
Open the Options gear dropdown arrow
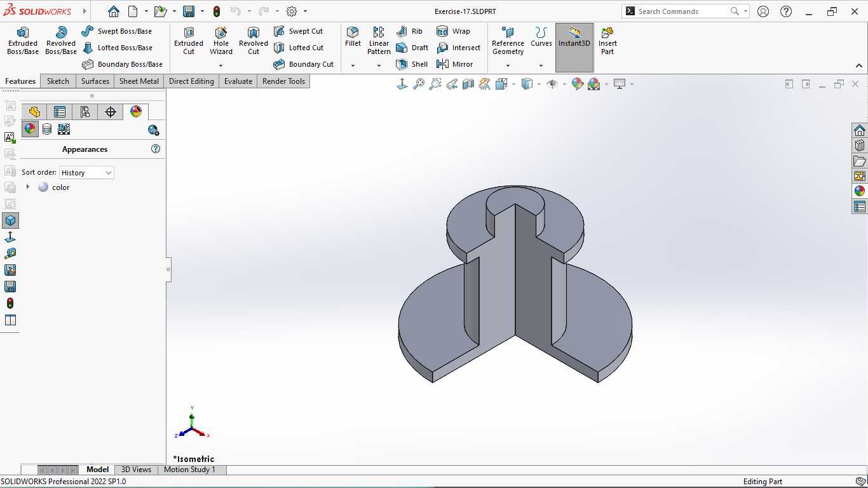tap(305, 11)
